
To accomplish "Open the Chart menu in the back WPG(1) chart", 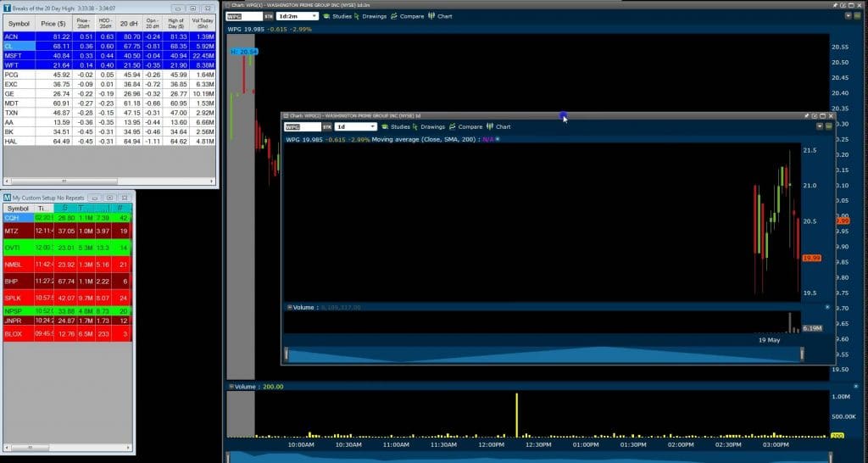I will coord(440,16).
